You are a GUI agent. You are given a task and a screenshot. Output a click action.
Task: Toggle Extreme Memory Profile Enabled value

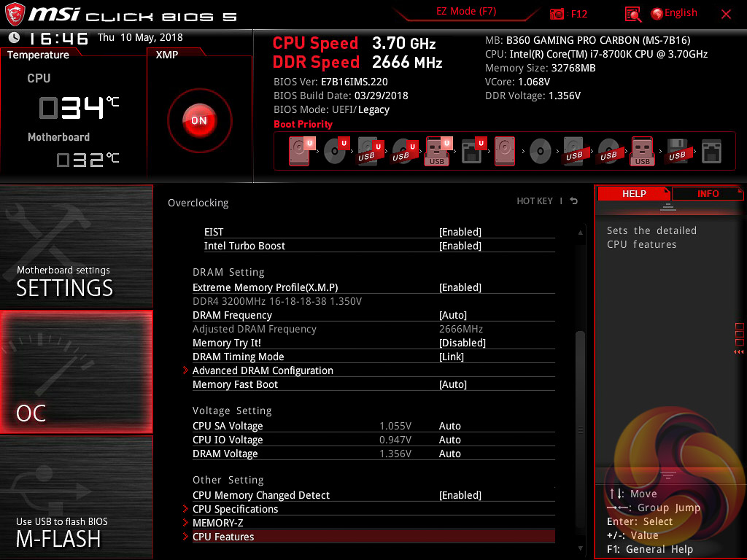click(x=460, y=287)
